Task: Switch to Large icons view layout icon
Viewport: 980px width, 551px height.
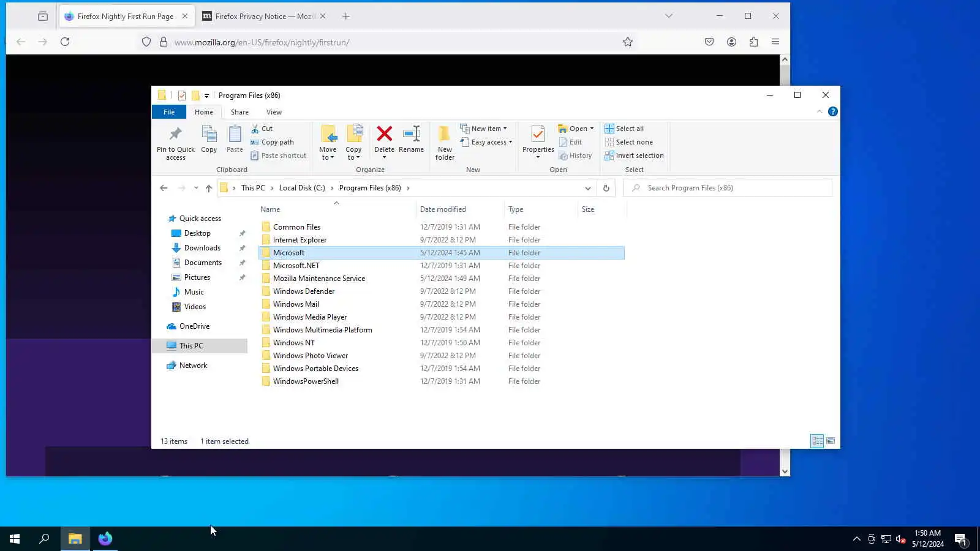Action: [831, 441]
